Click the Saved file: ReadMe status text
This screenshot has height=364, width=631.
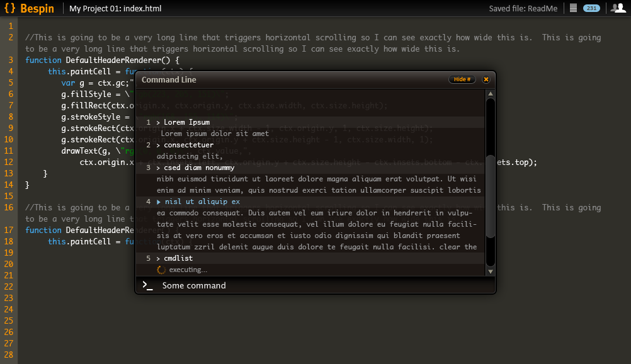click(x=523, y=8)
